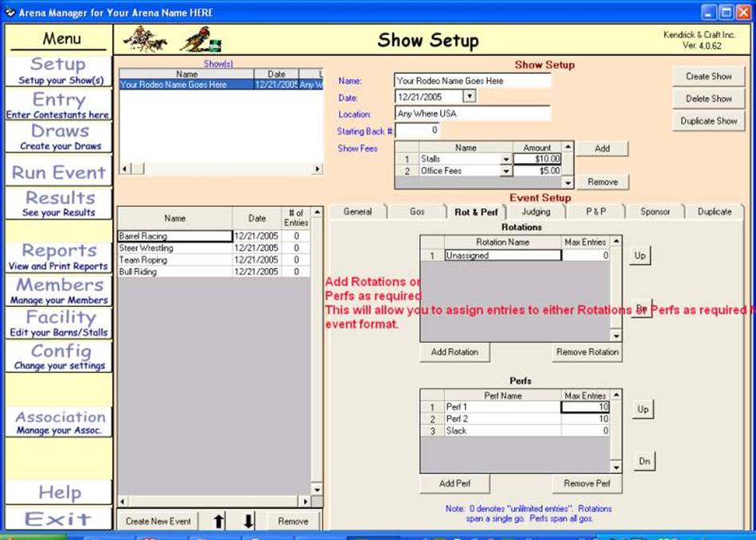
Task: Open the Setup menu section
Action: click(58, 70)
